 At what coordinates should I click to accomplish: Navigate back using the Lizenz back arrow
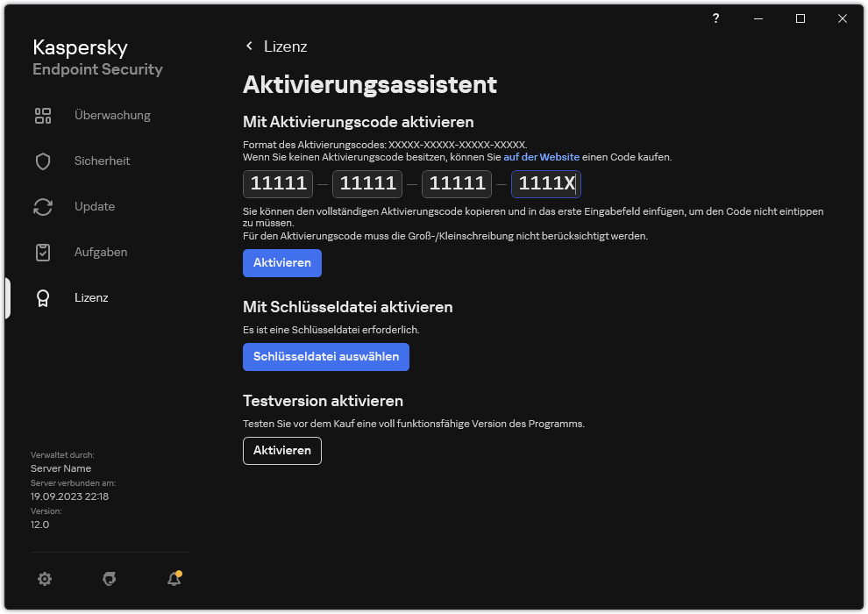249,46
